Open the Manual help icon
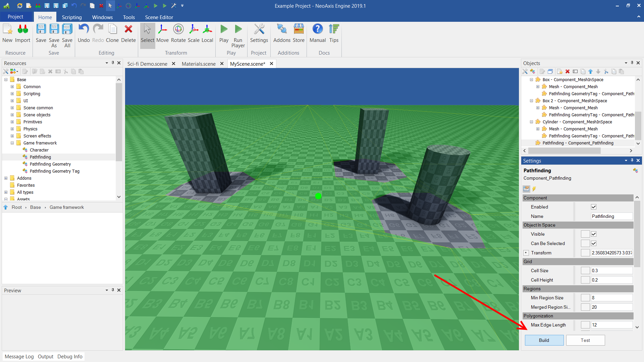Viewport: 644px width, 362px height. pyautogui.click(x=317, y=29)
